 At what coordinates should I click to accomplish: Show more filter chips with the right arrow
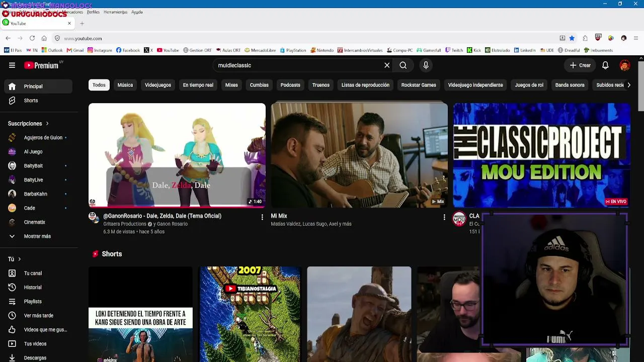(628, 85)
